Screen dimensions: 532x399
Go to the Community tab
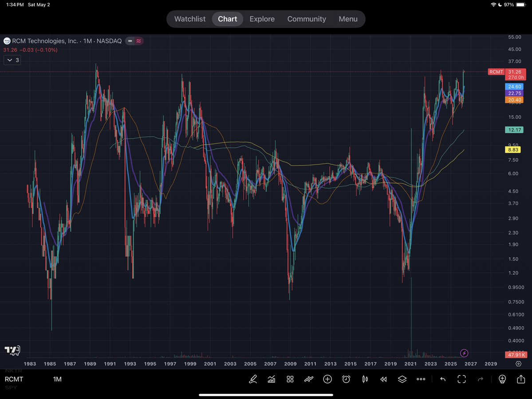coord(307,19)
